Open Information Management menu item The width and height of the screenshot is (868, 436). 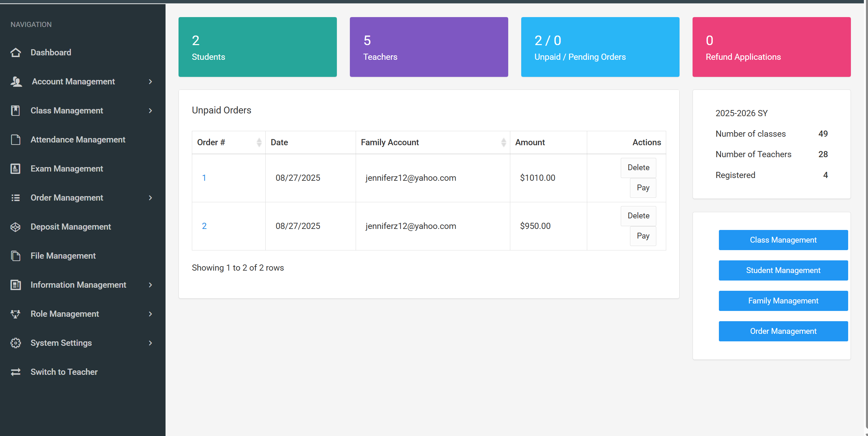pyautogui.click(x=78, y=285)
